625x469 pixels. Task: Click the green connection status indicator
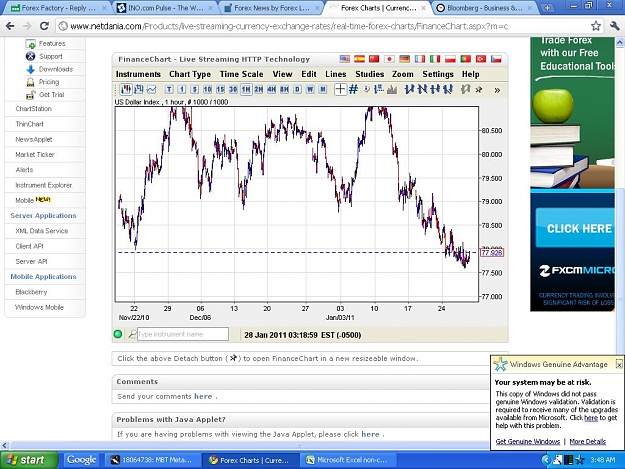click(118, 334)
